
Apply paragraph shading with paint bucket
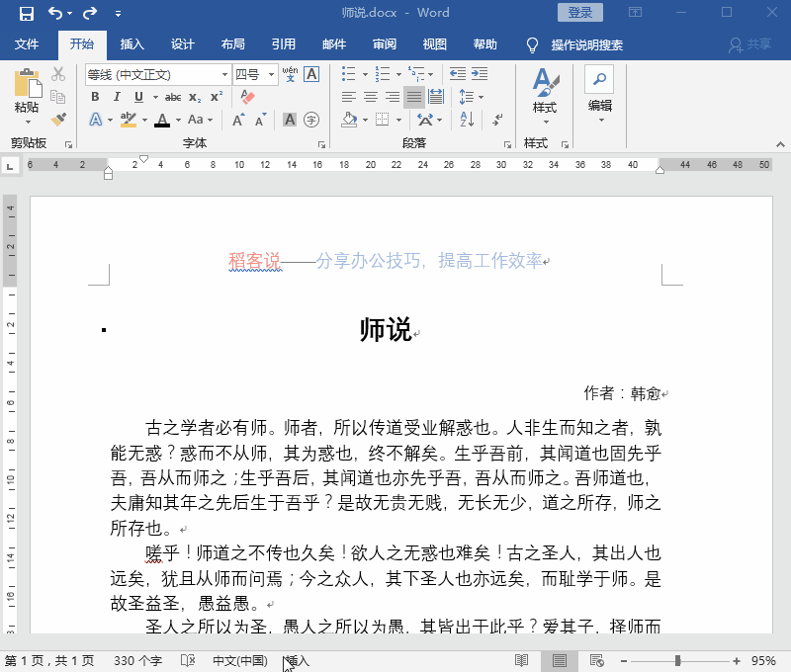(349, 120)
